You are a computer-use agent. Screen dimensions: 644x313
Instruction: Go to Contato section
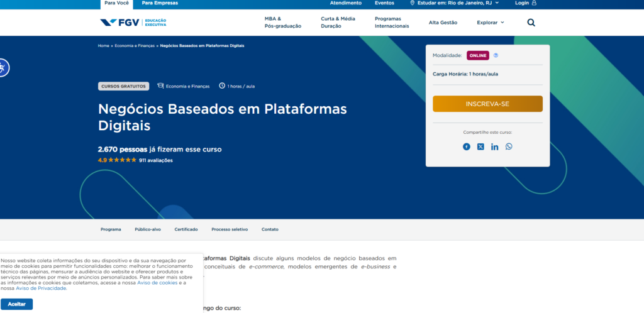coord(270,229)
